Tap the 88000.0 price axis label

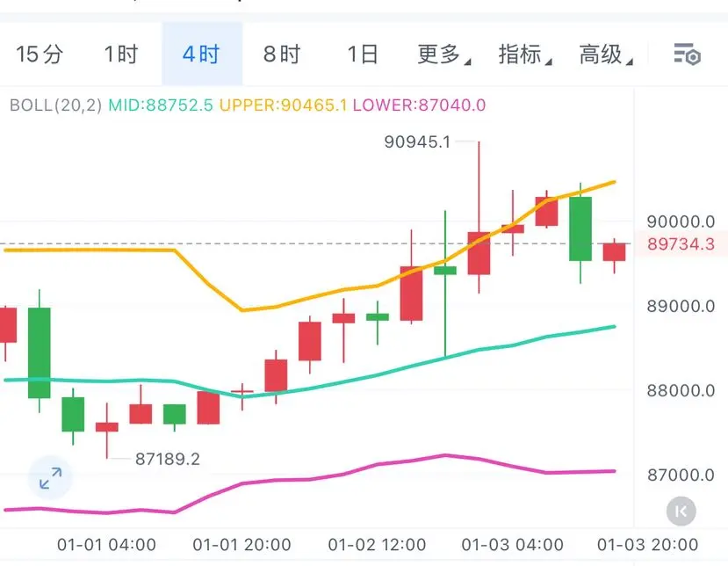tap(681, 390)
